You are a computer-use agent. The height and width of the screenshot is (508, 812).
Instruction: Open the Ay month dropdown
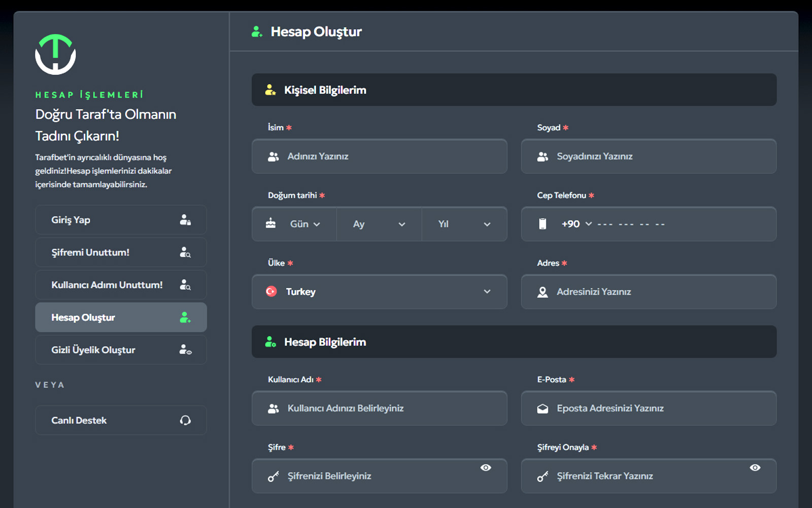[x=379, y=224]
